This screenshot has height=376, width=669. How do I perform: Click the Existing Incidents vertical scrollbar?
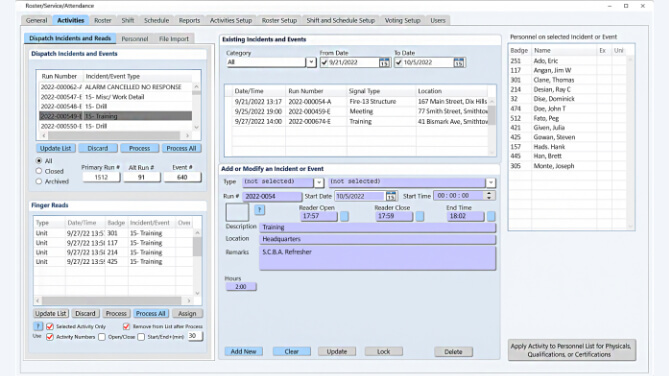pyautogui.click(x=492, y=126)
